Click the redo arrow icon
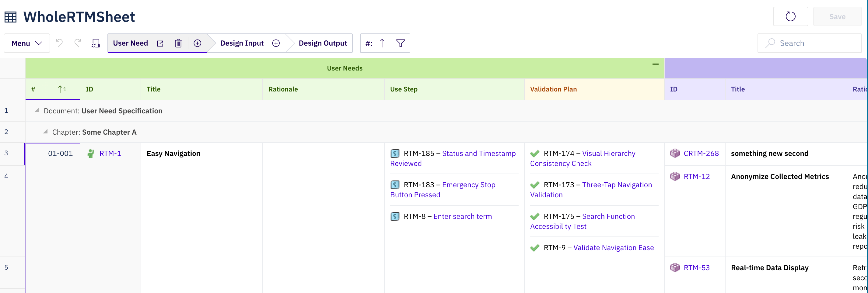 coord(78,43)
